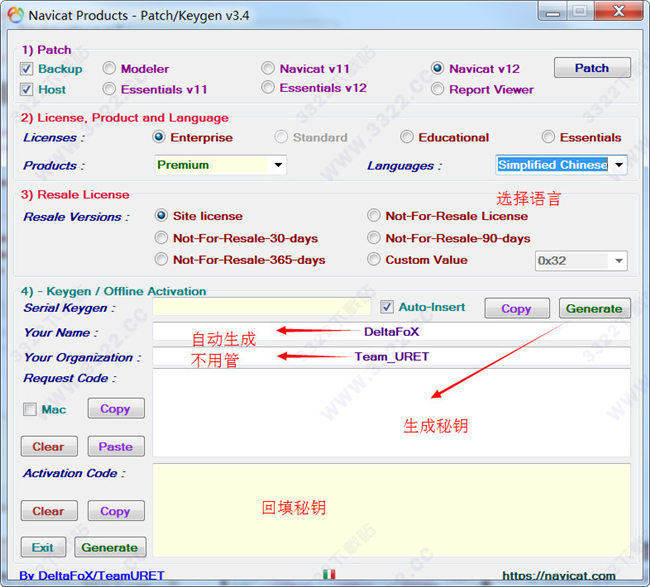650x587 pixels.
Task: Click the Paste button
Action: click(x=116, y=446)
